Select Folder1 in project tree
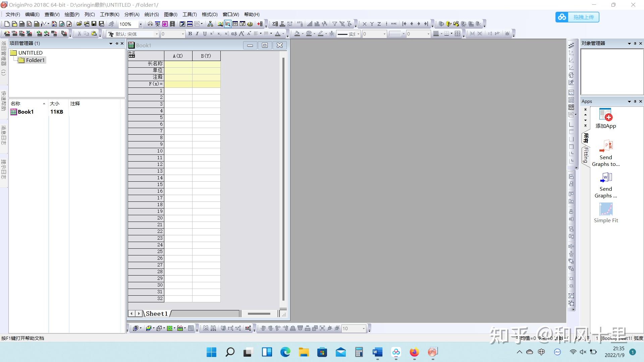Viewport: 644px width, 362px height. (x=35, y=60)
